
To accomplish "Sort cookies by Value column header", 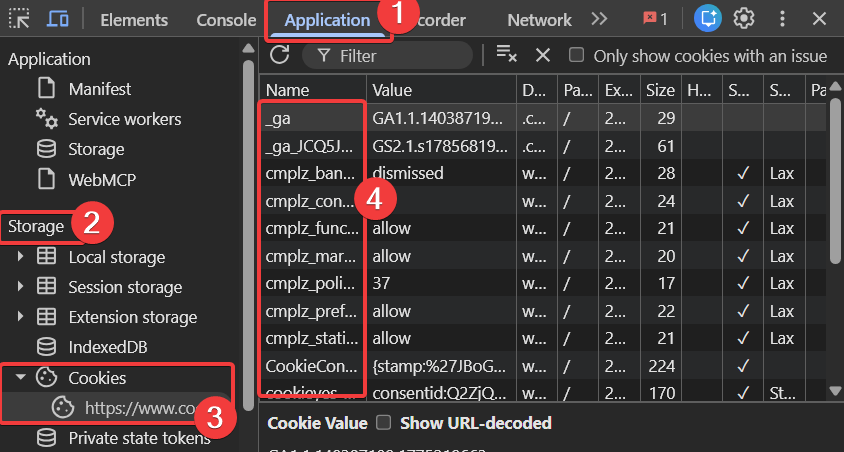I will 441,90.
